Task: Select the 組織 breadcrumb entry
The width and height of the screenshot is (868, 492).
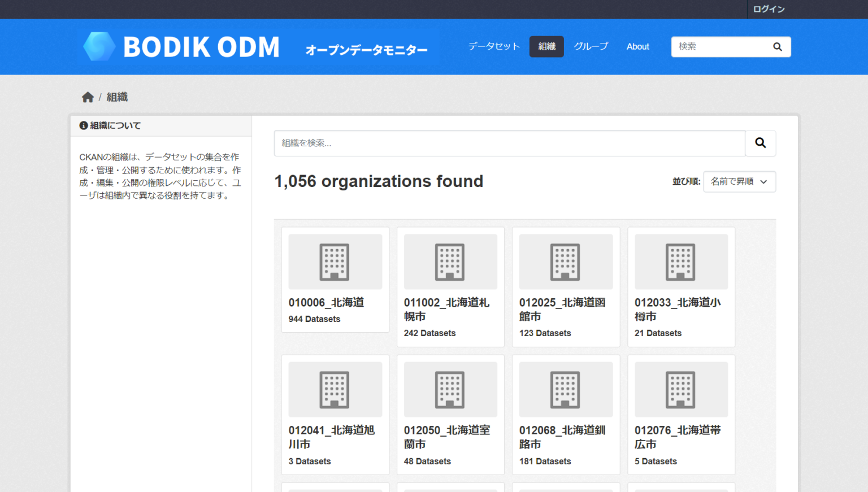Action: [116, 97]
